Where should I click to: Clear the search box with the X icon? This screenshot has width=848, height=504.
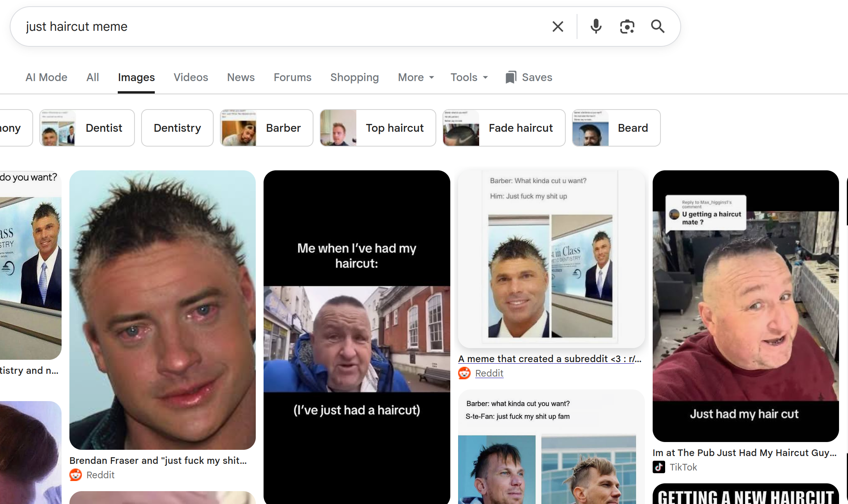(x=558, y=27)
